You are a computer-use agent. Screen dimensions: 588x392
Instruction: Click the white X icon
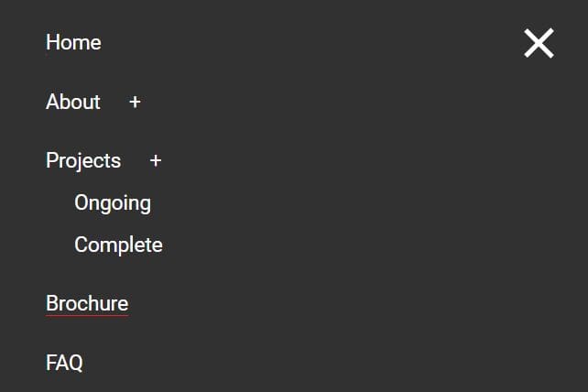click(539, 43)
